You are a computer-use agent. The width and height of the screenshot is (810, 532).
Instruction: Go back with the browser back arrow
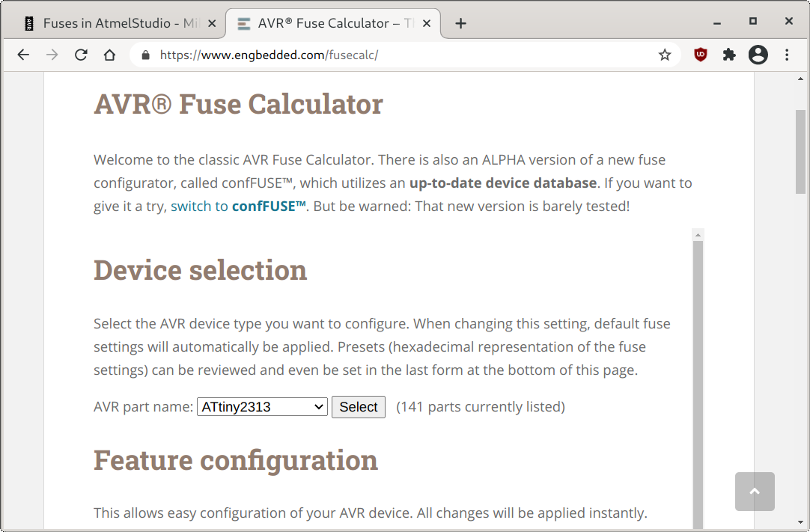(x=23, y=55)
